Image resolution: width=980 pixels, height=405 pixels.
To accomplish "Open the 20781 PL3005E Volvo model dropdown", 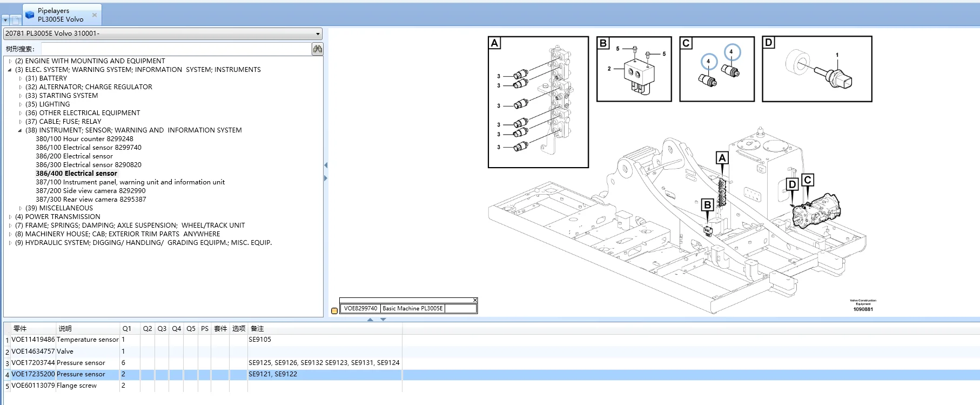I will (318, 34).
